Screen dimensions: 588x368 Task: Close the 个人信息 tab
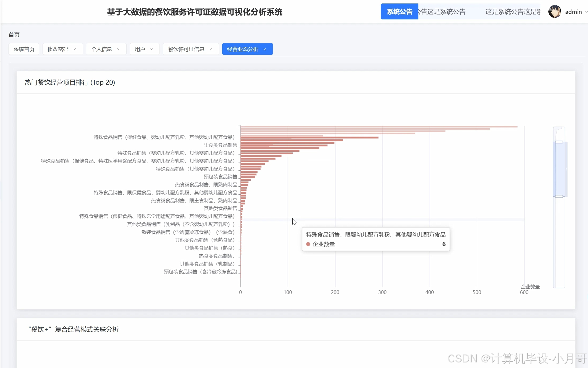point(118,49)
